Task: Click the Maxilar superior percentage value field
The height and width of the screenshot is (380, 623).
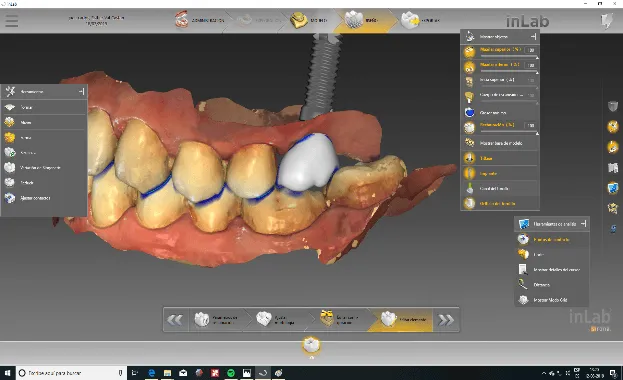Action: 531,50
